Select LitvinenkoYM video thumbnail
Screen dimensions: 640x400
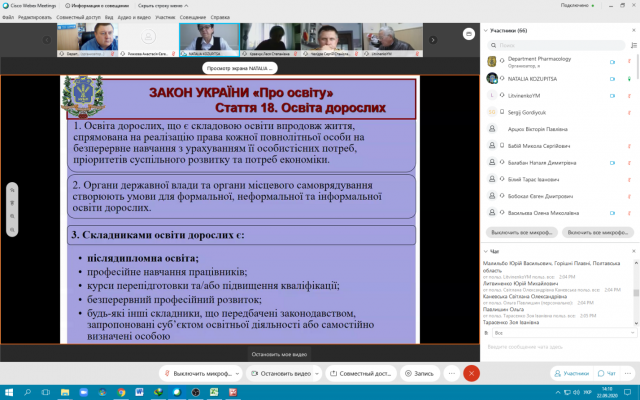pos(393,40)
